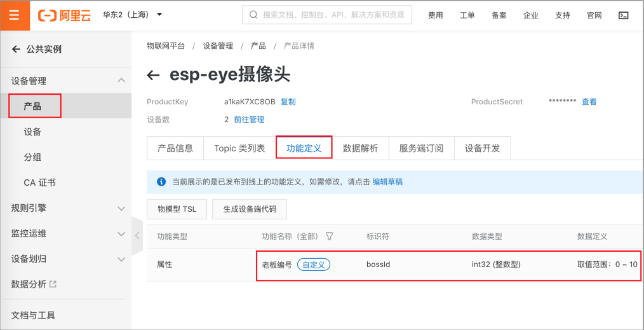Expand the 监控运维 menu
The width and height of the screenshot is (644, 330).
pyautogui.click(x=121, y=234)
